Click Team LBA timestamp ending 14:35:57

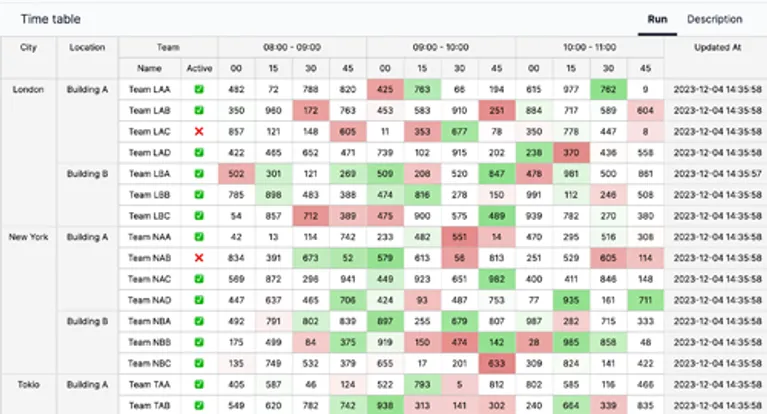point(718,174)
